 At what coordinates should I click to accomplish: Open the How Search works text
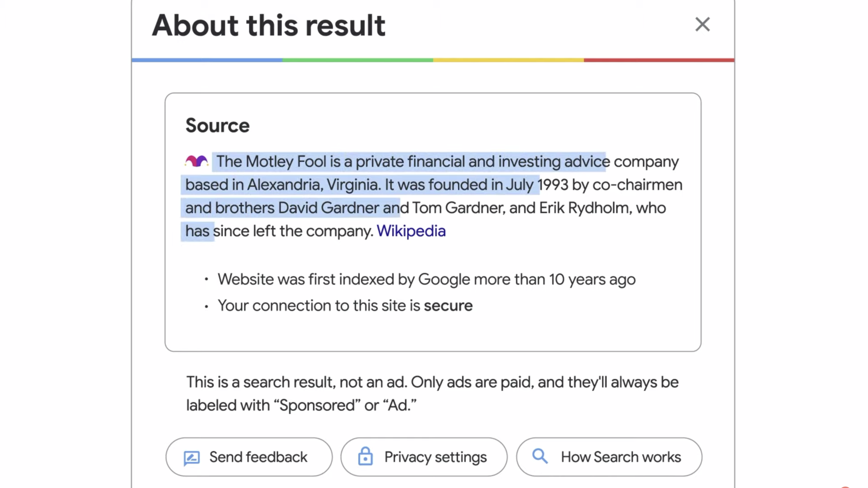pyautogui.click(x=621, y=457)
